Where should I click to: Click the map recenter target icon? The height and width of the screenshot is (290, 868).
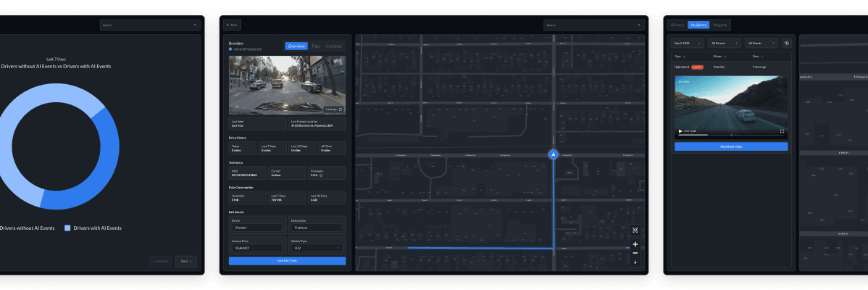(x=635, y=231)
